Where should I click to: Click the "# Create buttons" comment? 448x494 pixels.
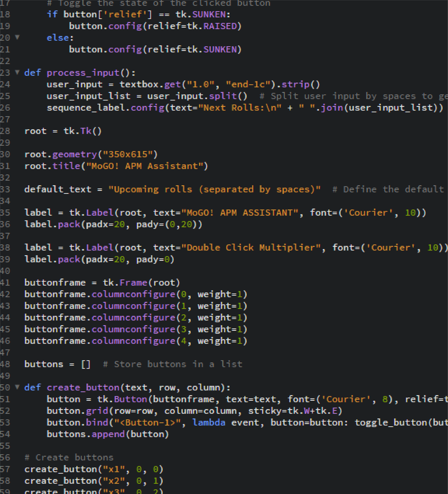tap(69, 457)
